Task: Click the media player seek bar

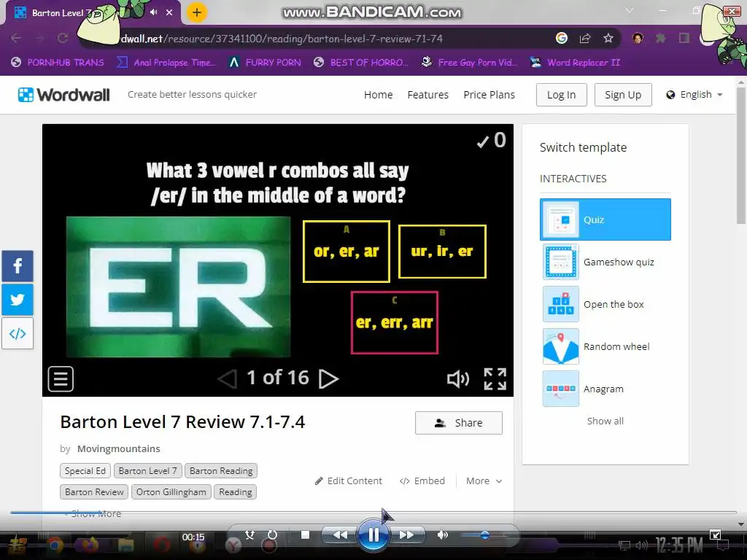Action: point(373,513)
